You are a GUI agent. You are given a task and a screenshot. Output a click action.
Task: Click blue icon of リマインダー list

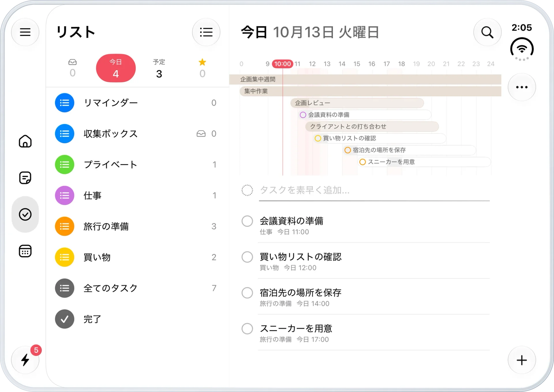coord(65,103)
